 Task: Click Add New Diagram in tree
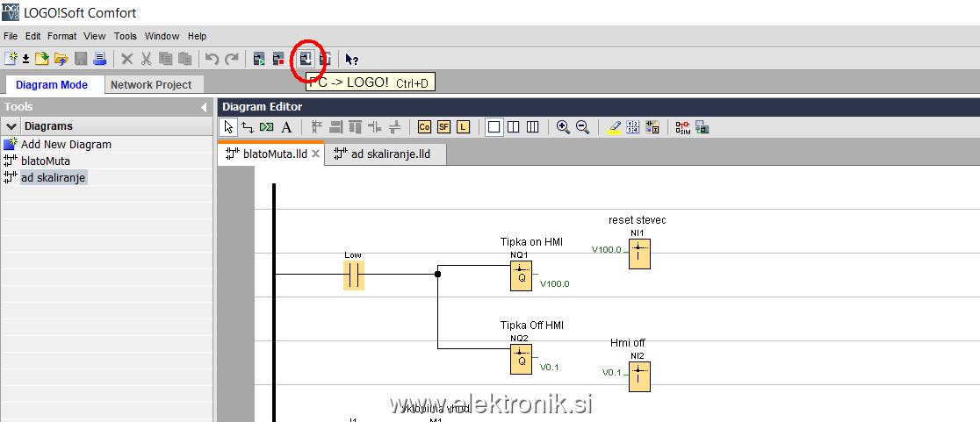66,144
